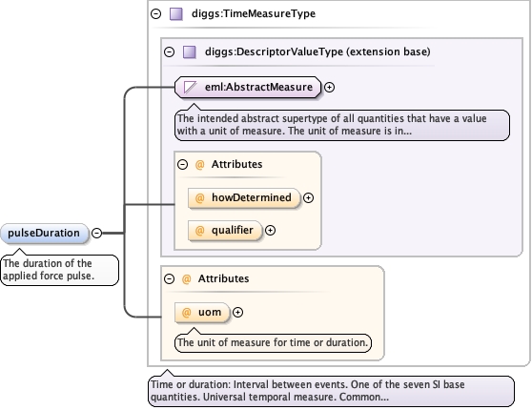The image size is (532, 410).
Task: Click the @ icon in uom
Action: click(x=187, y=312)
